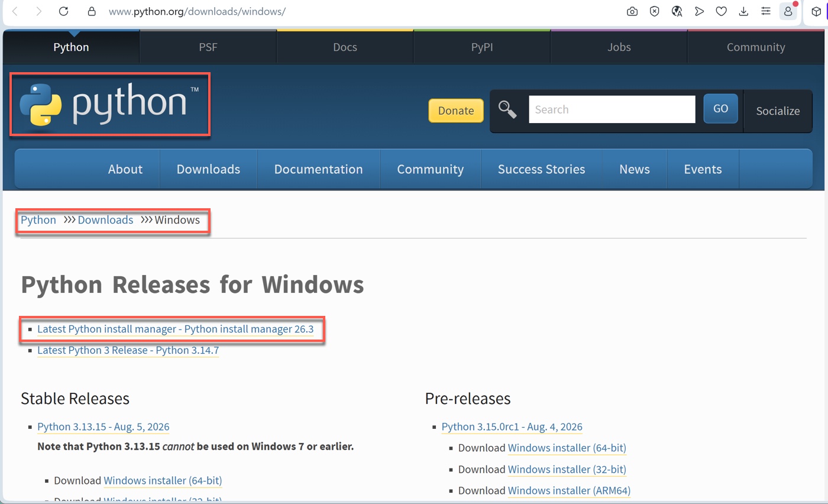Click the padlock site info icon
828x504 pixels.
91,11
